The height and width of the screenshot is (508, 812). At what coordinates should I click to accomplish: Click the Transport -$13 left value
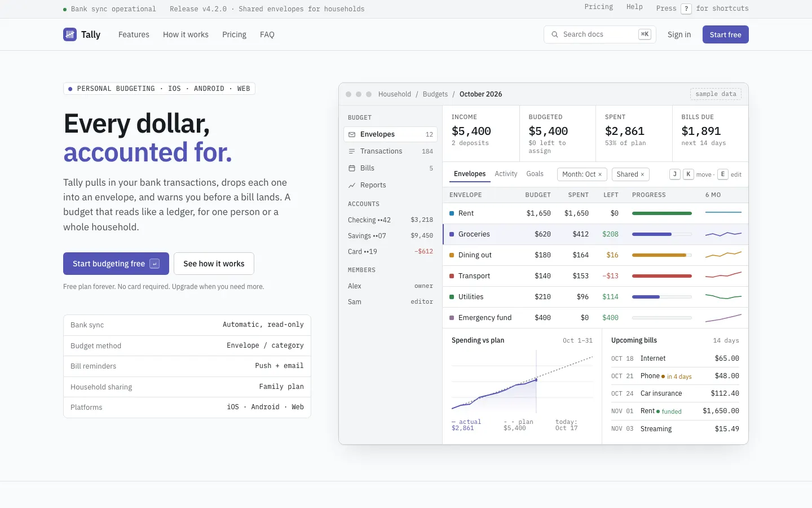click(x=610, y=276)
